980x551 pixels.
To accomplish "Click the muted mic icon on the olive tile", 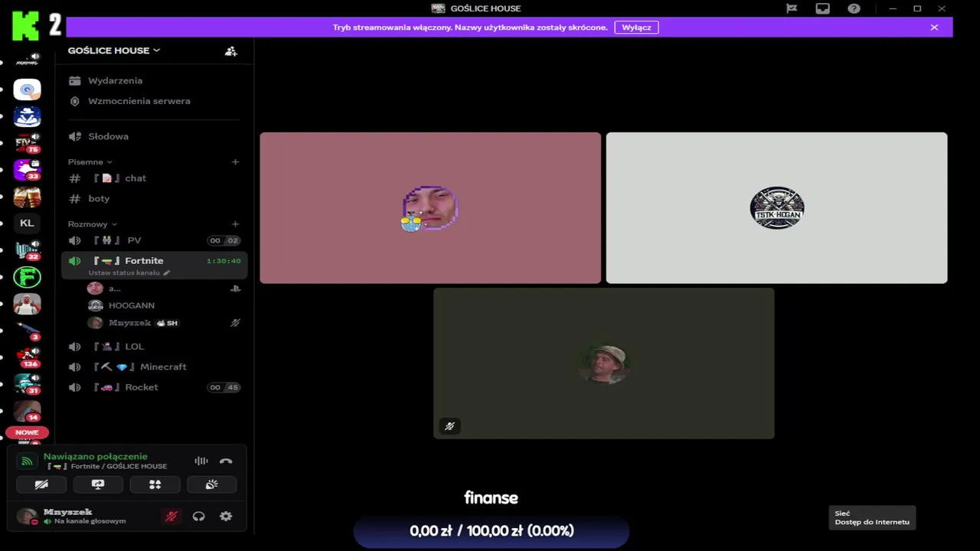I will click(x=450, y=426).
